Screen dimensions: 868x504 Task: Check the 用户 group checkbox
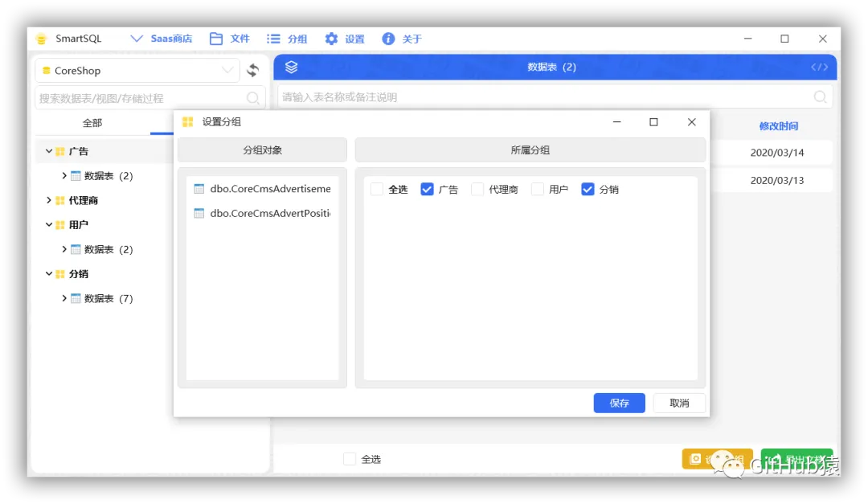[538, 189]
